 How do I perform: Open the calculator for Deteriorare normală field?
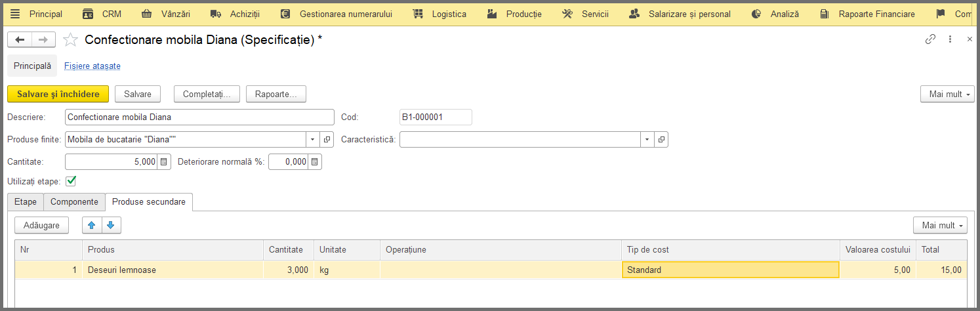click(x=315, y=161)
